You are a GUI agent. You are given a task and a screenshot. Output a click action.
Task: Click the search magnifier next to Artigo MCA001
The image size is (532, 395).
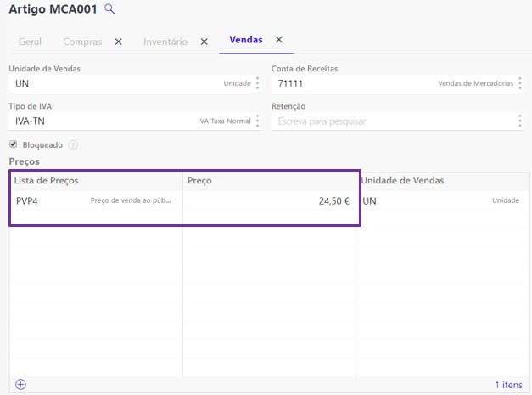109,9
